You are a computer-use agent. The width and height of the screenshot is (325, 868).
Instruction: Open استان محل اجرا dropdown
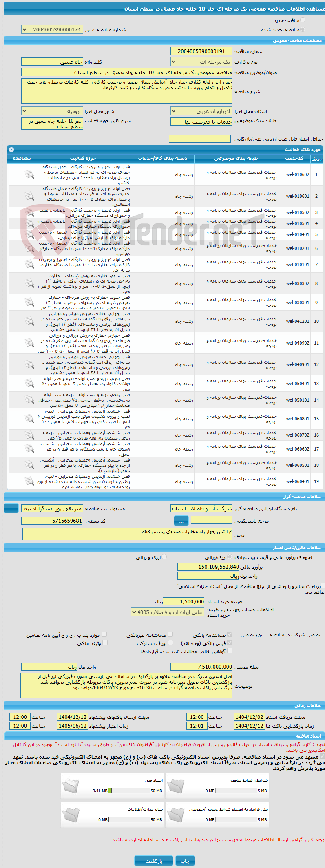[x=201, y=111]
